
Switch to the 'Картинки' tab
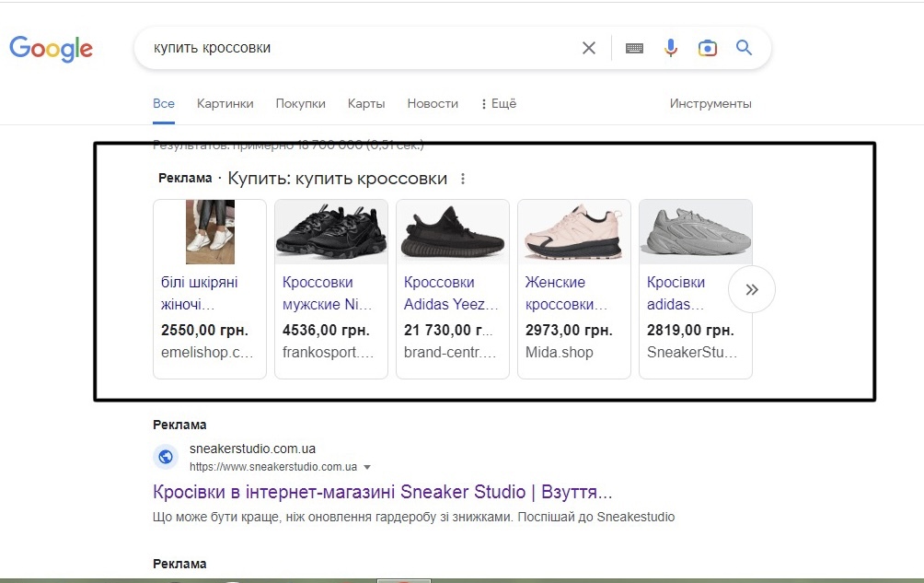pos(225,104)
